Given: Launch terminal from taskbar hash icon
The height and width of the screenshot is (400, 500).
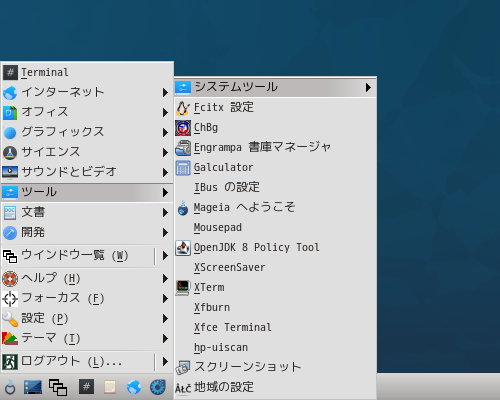Looking at the screenshot, I should click(x=86, y=387).
